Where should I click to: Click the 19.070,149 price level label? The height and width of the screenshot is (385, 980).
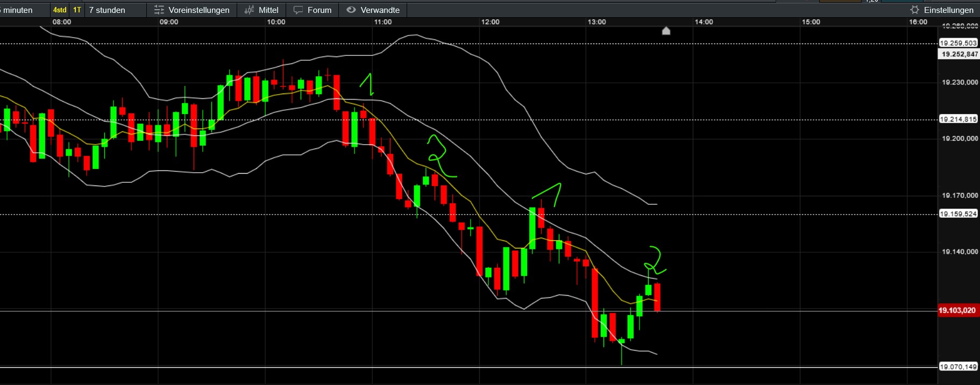pyautogui.click(x=958, y=367)
